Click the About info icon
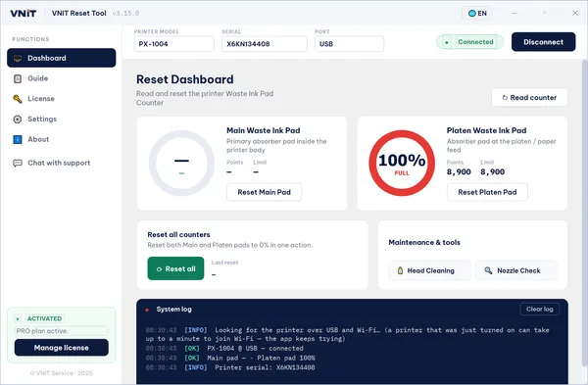The width and height of the screenshot is (588, 385). click(18, 139)
